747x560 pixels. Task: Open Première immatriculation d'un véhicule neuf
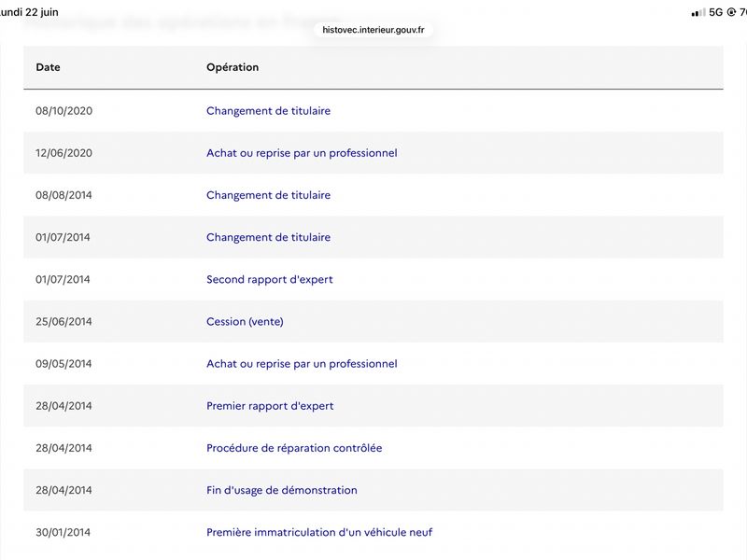319,532
